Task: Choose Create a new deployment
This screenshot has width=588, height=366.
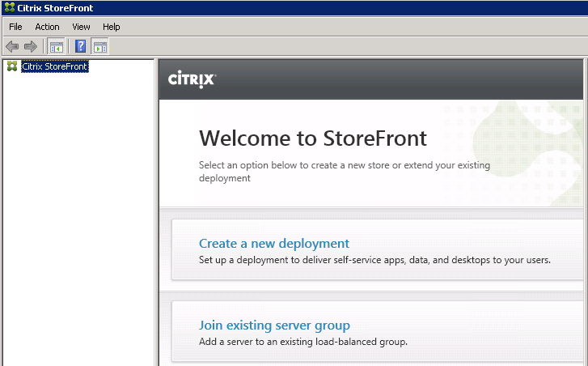Action: coord(274,243)
